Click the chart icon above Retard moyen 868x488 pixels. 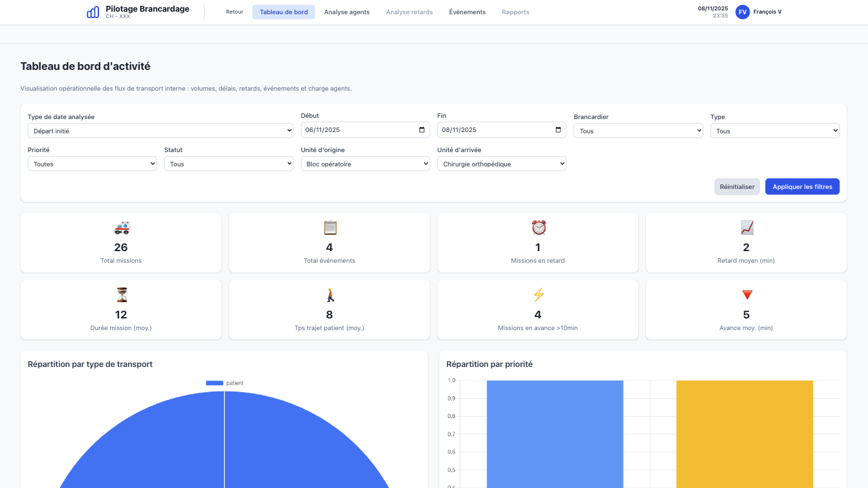(746, 228)
